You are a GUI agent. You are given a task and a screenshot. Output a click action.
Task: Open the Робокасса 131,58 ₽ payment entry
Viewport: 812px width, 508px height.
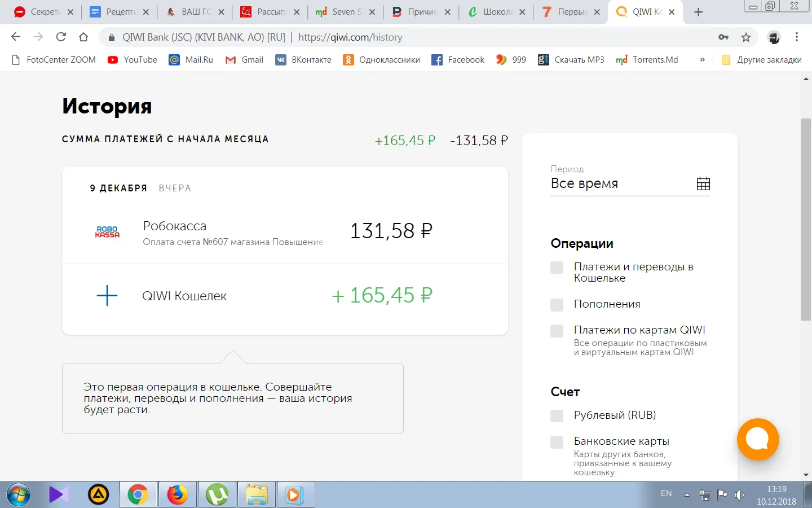[x=285, y=232]
